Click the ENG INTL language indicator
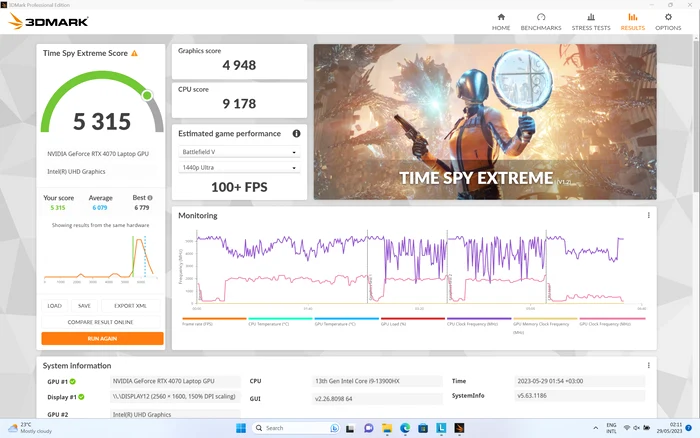Screen dimensions: 700x438 pyautogui.click(x=611, y=428)
